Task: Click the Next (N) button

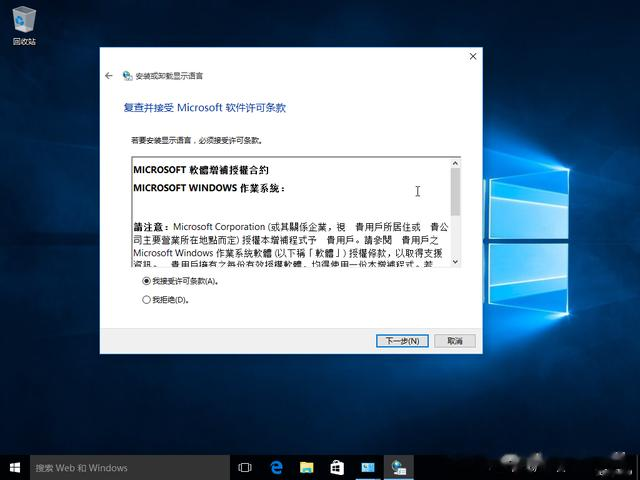Action: pyautogui.click(x=402, y=341)
